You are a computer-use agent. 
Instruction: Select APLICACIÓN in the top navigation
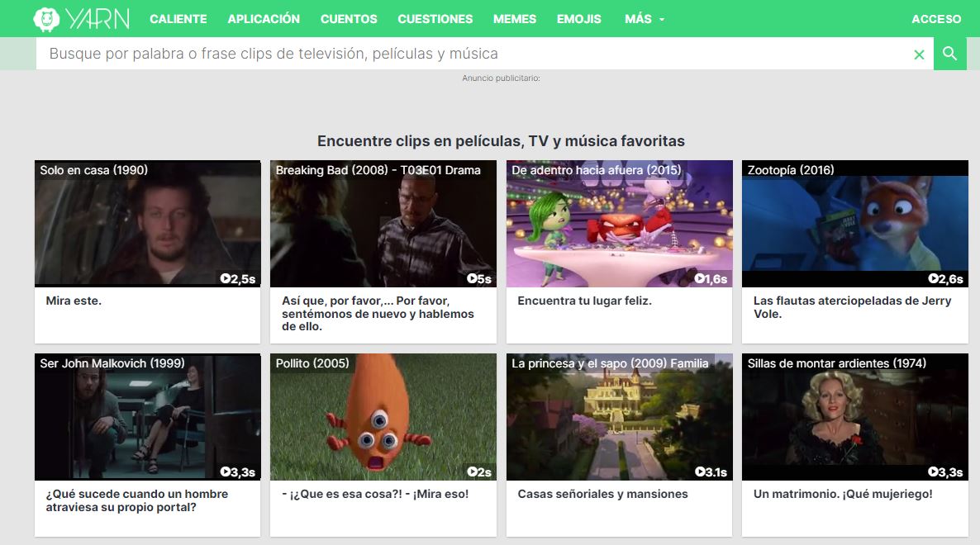point(264,18)
